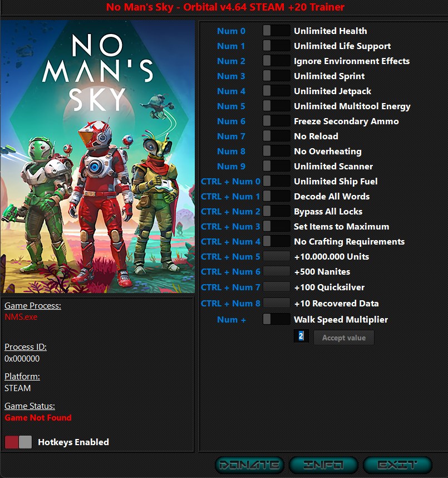Toggle Set Items to Maximum
Viewport: 448px width, 478px height.
[276, 226]
